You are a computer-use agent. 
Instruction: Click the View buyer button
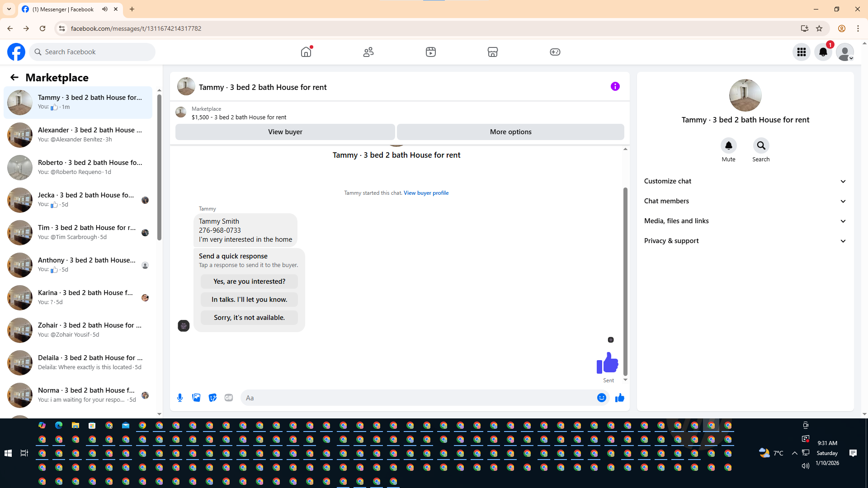click(x=285, y=132)
